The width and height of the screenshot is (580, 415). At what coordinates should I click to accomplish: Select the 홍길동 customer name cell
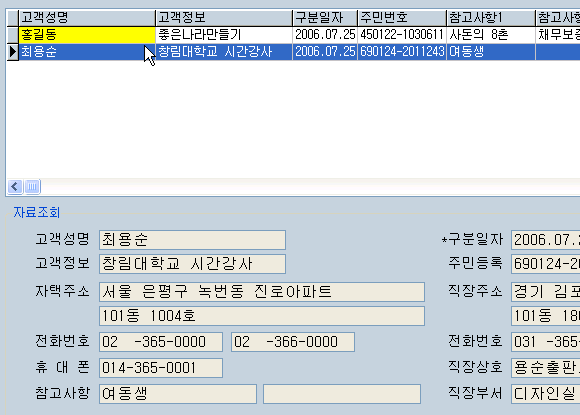[87, 35]
